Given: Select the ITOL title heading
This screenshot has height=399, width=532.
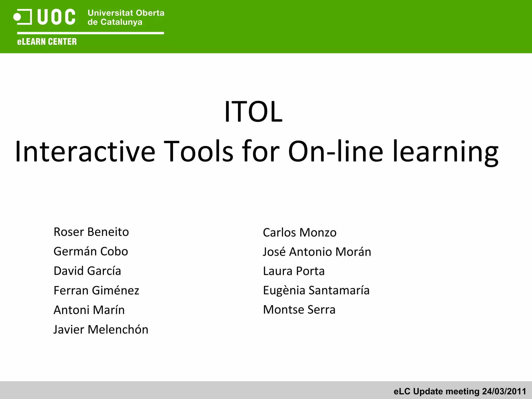Looking at the screenshot, I should coord(253,112).
